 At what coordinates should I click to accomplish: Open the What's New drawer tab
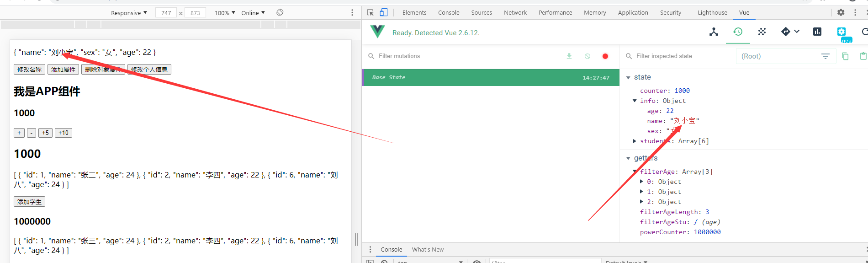click(x=428, y=249)
